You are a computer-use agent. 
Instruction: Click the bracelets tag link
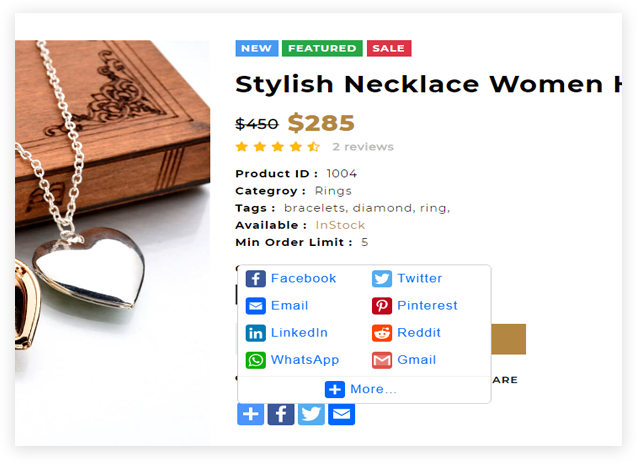[315, 208]
